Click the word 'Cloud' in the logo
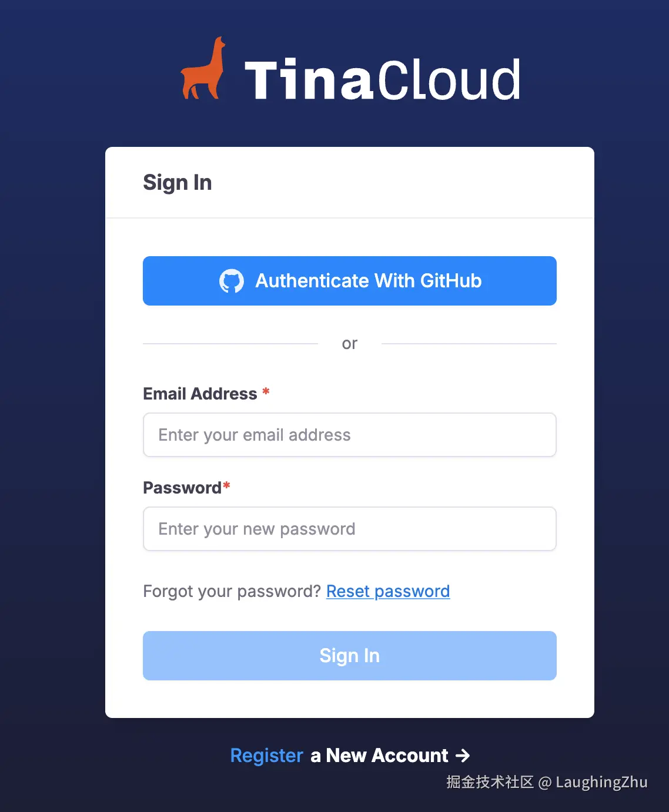 (449, 79)
